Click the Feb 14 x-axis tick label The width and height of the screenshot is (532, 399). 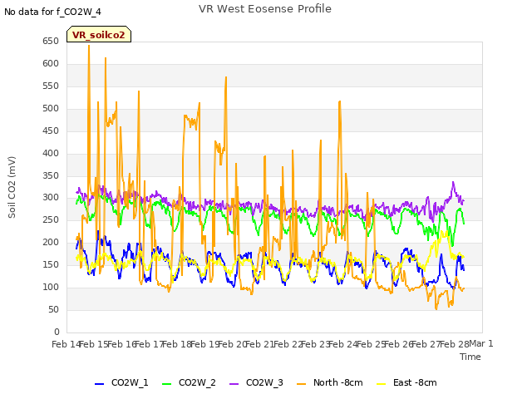tap(66, 344)
